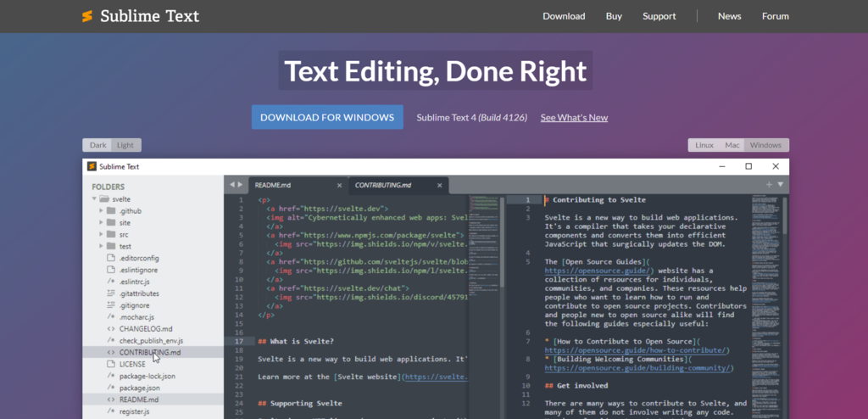Click the new tab plus icon
The width and height of the screenshot is (868, 419).
coord(769,184)
